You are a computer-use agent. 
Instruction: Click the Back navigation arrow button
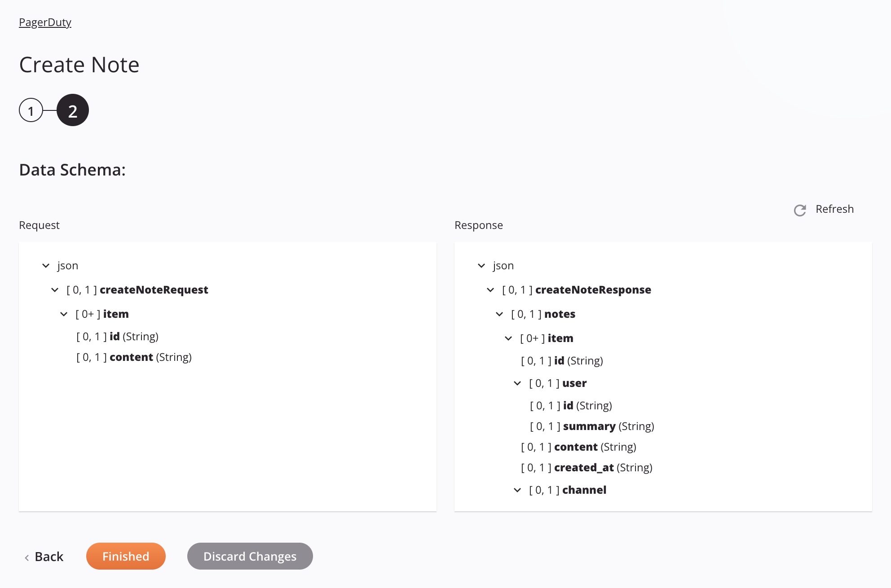(27, 556)
